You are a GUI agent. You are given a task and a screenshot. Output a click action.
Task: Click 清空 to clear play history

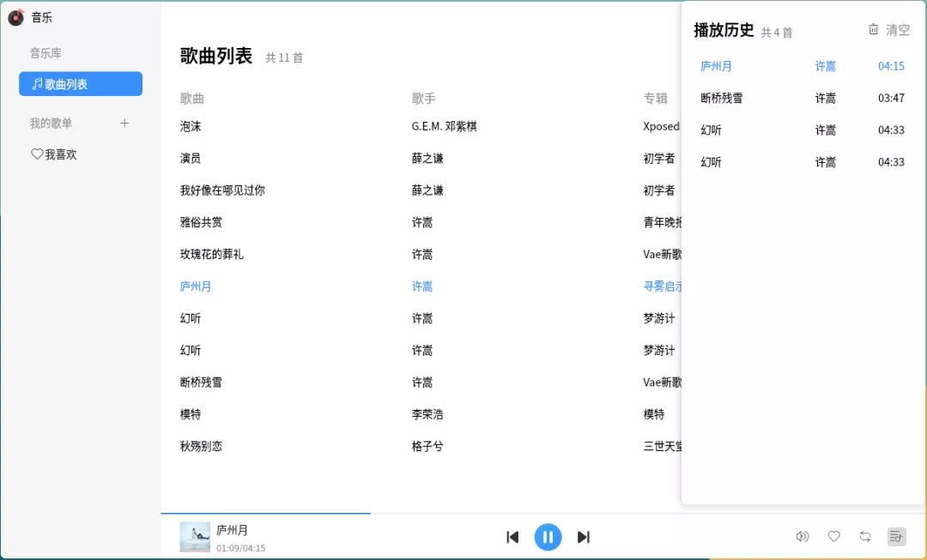coord(899,29)
